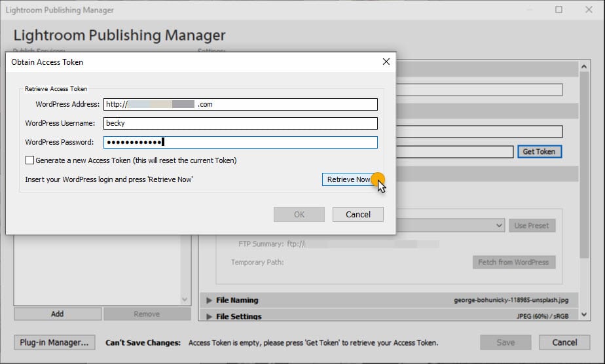Click the Use Preset button
This screenshot has width=605, height=364.
[532, 226]
